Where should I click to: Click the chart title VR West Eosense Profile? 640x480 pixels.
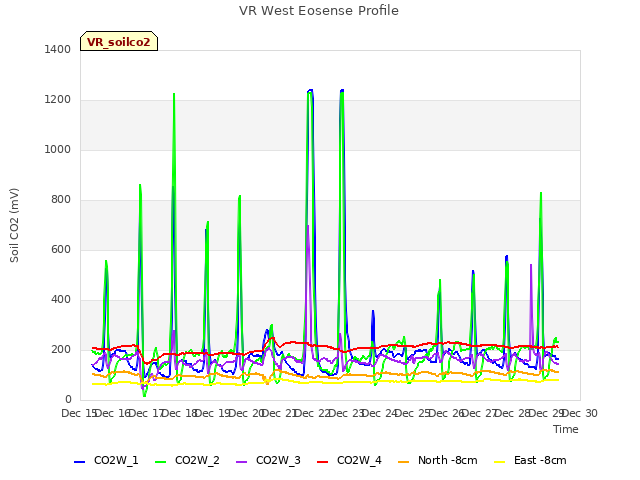319,10
